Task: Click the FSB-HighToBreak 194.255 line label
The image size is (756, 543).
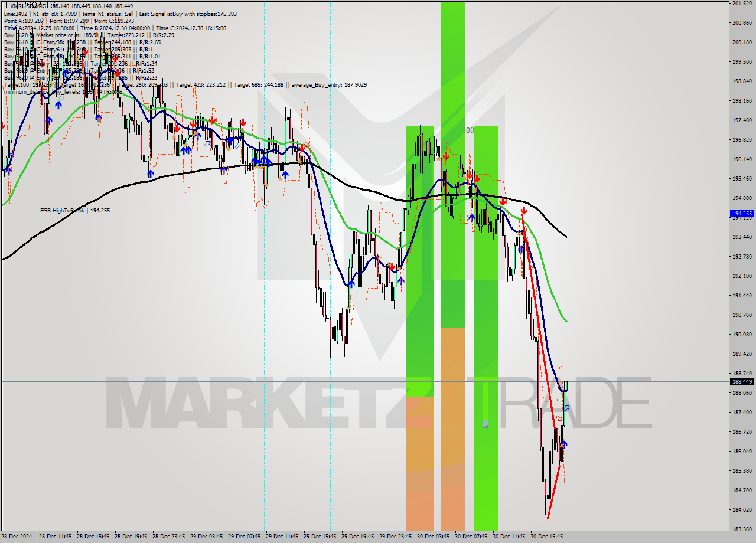Action: (x=75, y=210)
